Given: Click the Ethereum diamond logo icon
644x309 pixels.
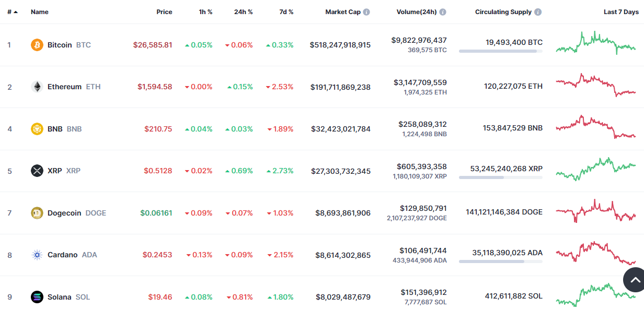Looking at the screenshot, I should (x=37, y=87).
